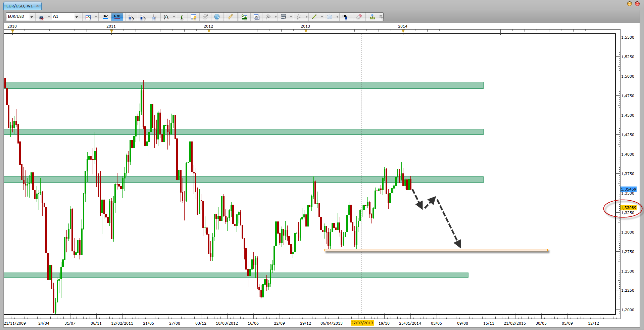Select the eraser tool
Screen dimensions: 644x330
tap(359, 17)
